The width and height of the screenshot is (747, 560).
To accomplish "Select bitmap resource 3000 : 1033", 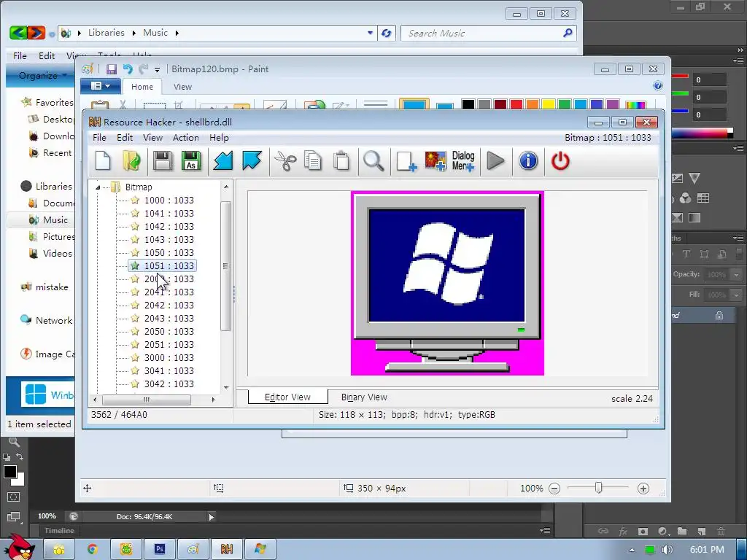I will pyautogui.click(x=169, y=357).
